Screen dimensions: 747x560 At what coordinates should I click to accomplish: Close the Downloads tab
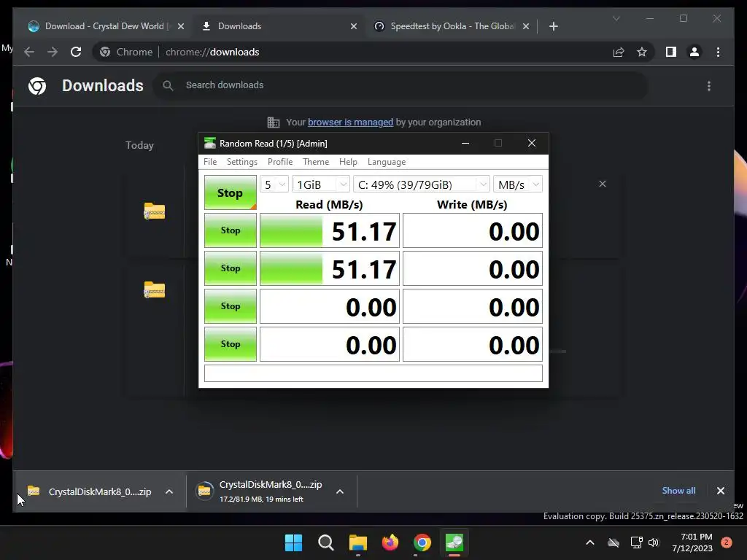pyautogui.click(x=354, y=26)
